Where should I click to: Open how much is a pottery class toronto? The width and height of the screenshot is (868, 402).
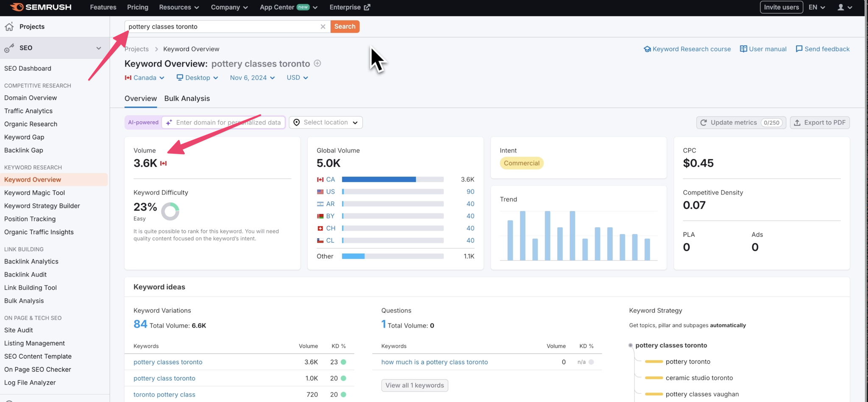tap(434, 362)
